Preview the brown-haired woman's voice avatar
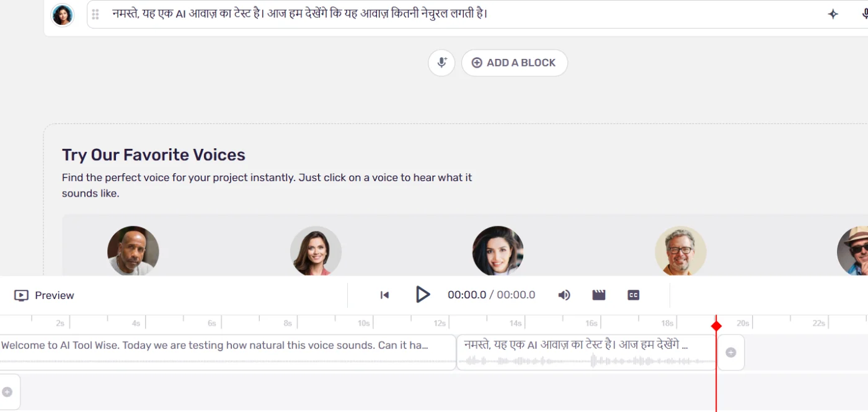The image size is (868, 412). click(x=316, y=251)
